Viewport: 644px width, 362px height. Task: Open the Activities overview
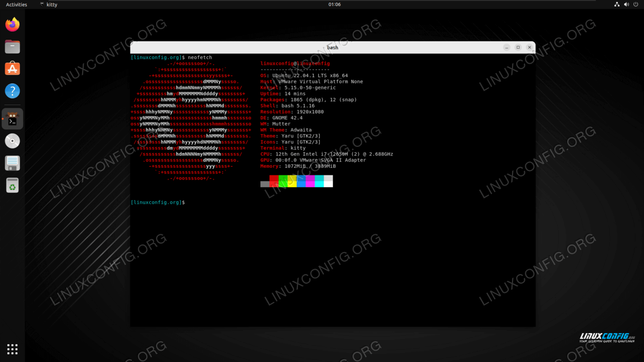pyautogui.click(x=17, y=4)
